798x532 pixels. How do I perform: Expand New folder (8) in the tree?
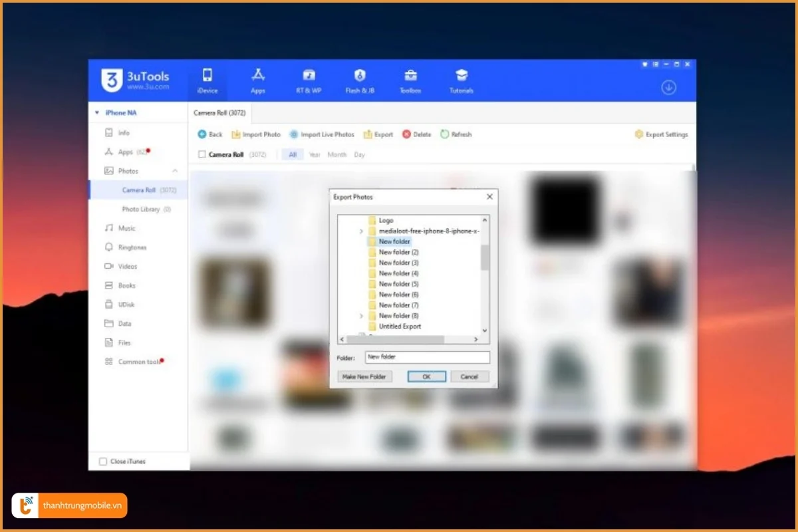pos(361,315)
